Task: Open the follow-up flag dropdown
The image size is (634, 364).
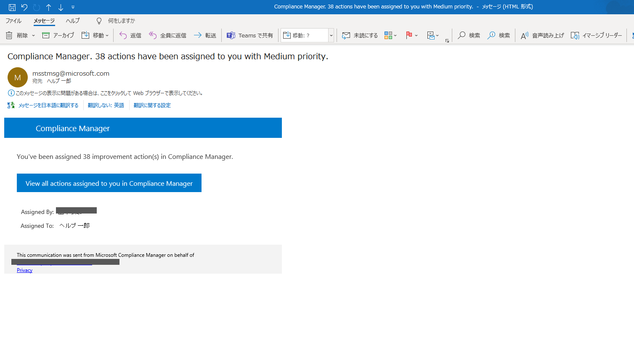Action: pyautogui.click(x=412, y=35)
